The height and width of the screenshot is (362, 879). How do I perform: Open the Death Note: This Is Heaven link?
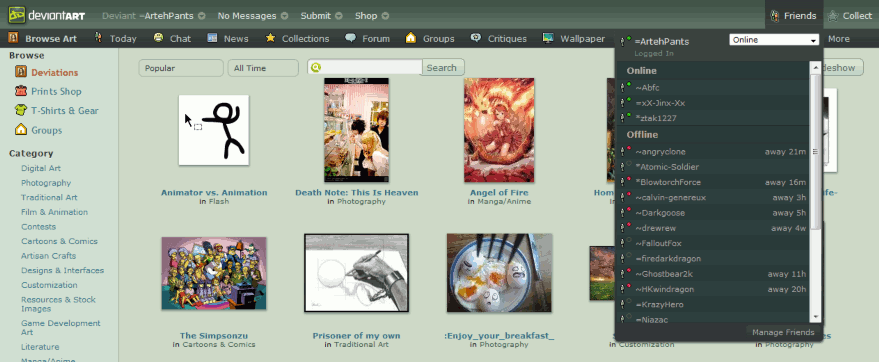point(357,192)
